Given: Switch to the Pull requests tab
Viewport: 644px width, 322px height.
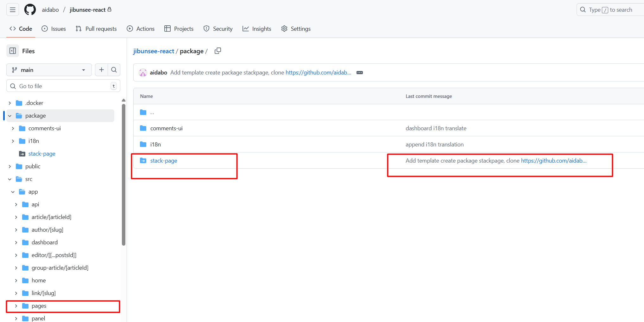Looking at the screenshot, I should pos(96,29).
